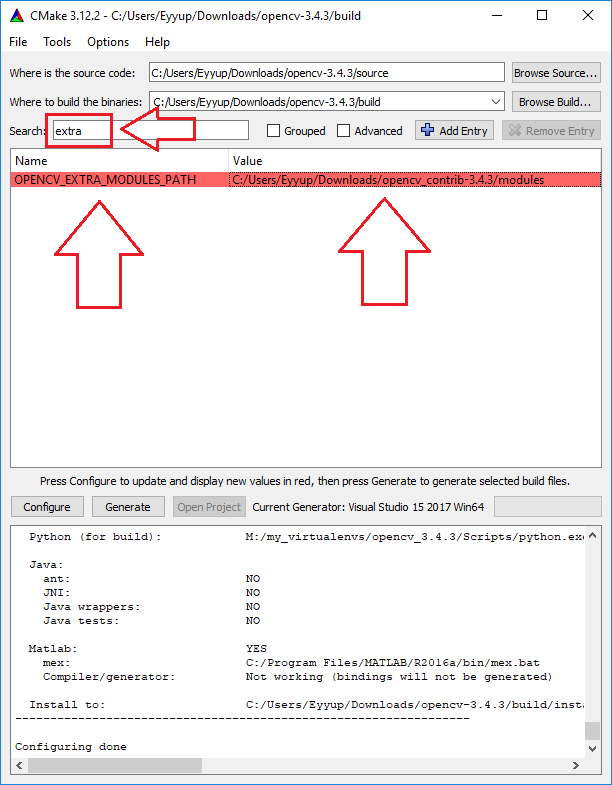Focus the Search field containing 'extra'

coord(151,131)
